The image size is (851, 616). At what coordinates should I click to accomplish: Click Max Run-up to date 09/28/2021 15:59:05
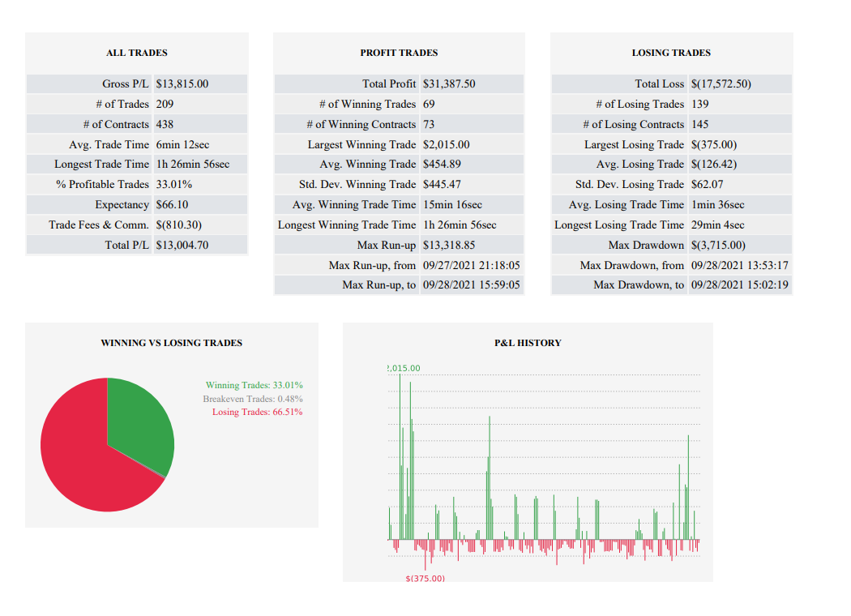pos(471,284)
